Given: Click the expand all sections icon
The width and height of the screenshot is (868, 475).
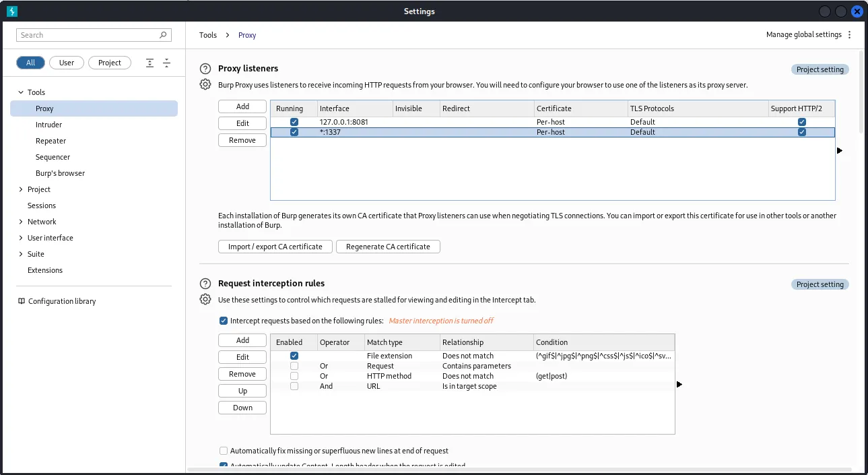Looking at the screenshot, I should [x=150, y=63].
